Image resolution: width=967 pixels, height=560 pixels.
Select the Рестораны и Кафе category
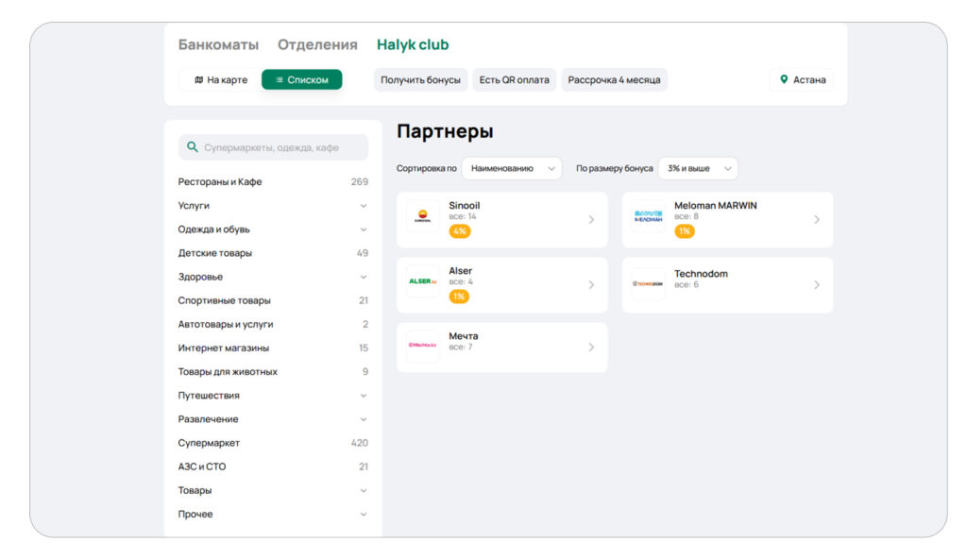pyautogui.click(x=273, y=182)
